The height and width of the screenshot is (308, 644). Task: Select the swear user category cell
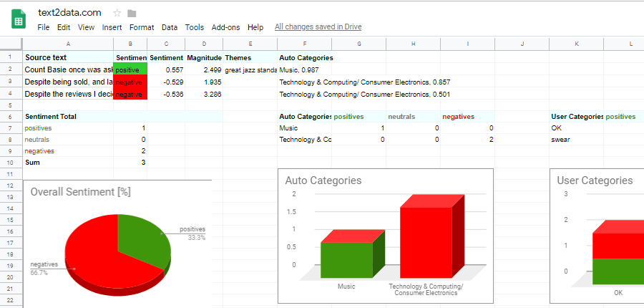point(577,140)
